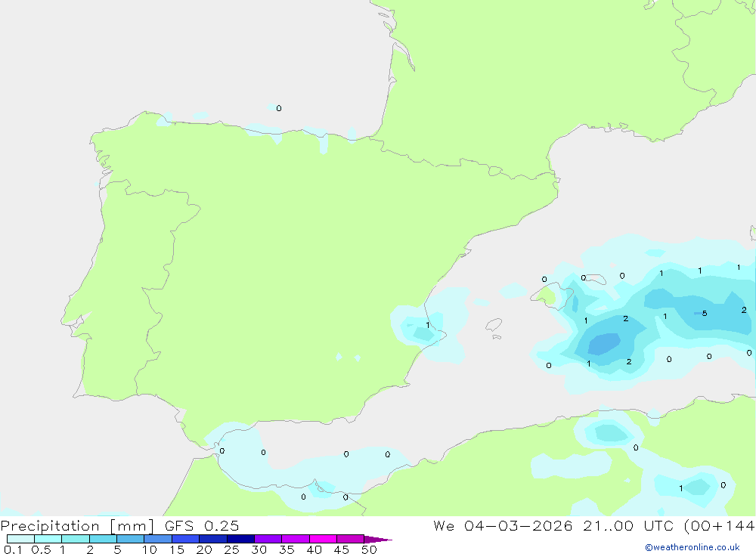756x554 pixels.
Task: Click the 'GFS 0.25' model label
Action: pyautogui.click(x=202, y=526)
